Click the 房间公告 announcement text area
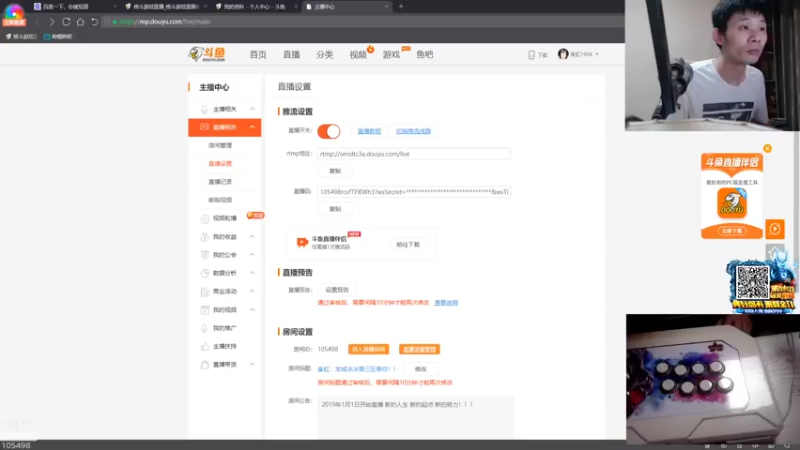 [x=415, y=416]
